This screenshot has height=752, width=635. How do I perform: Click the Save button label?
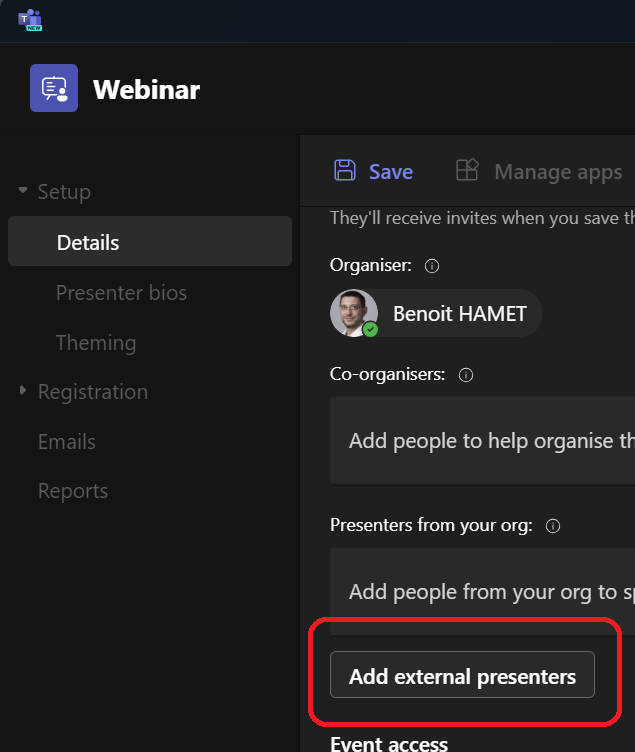391,172
